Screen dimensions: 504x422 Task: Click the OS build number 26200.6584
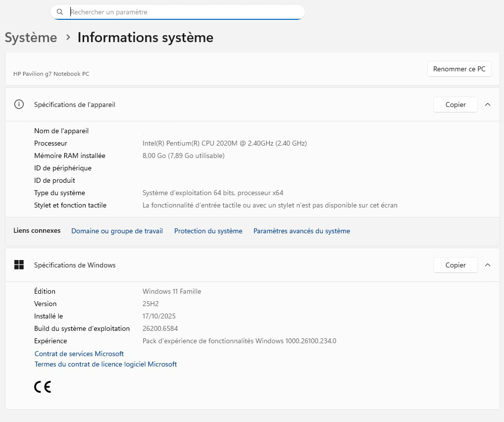pyautogui.click(x=160, y=328)
